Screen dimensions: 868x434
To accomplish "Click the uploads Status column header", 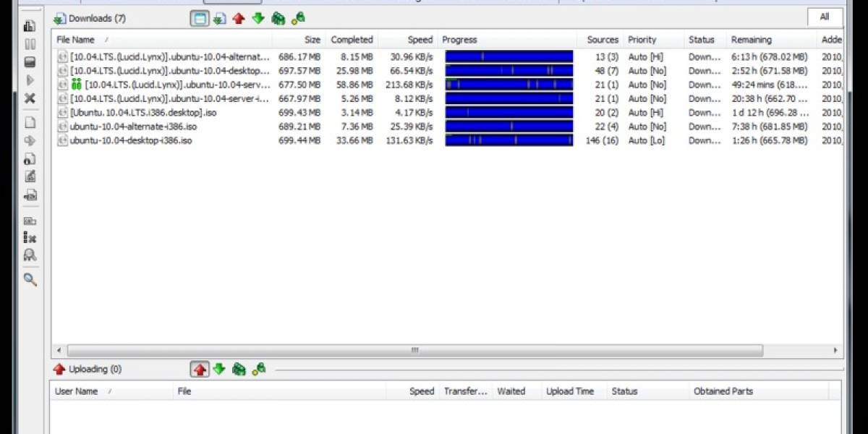I will click(x=647, y=391).
